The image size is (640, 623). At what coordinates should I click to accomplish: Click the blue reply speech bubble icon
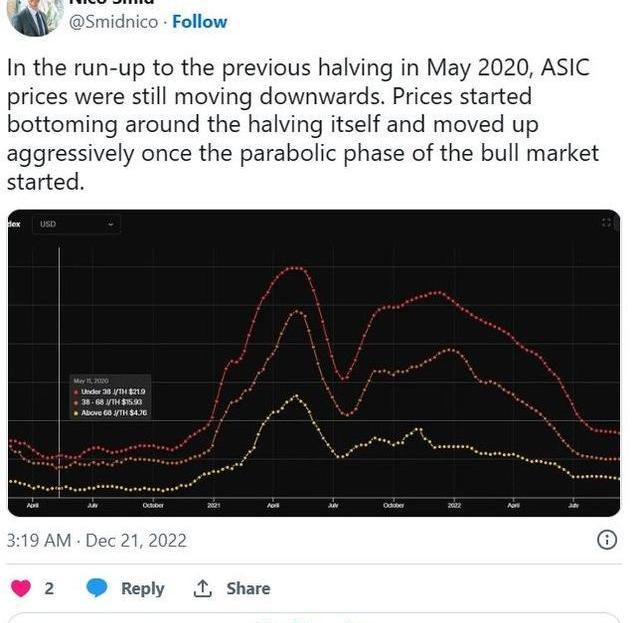pyautogui.click(x=97, y=588)
